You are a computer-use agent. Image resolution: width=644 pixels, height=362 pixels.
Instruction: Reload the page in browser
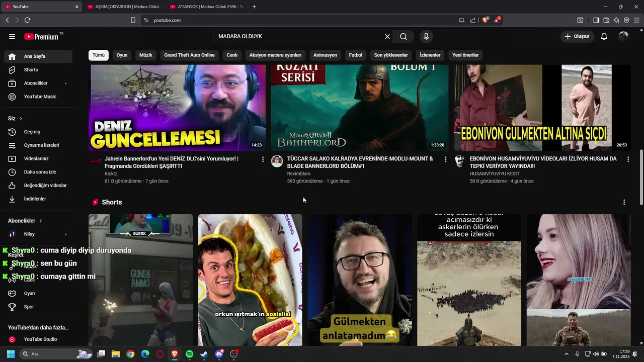tap(27, 20)
